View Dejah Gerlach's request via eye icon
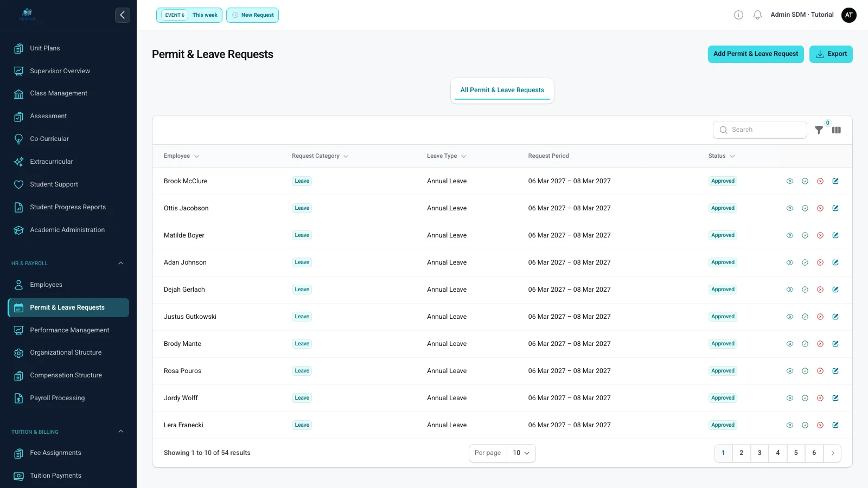The height and width of the screenshot is (488, 868). (x=790, y=290)
